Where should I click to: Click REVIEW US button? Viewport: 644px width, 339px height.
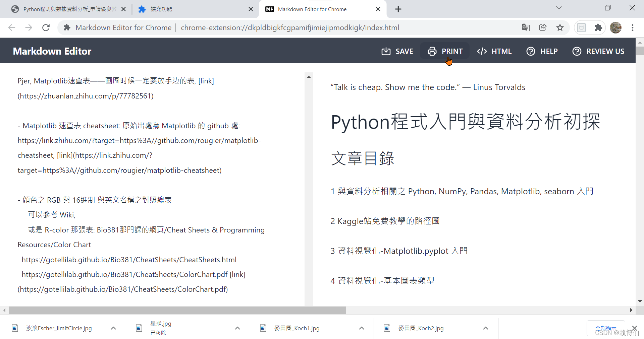(598, 51)
